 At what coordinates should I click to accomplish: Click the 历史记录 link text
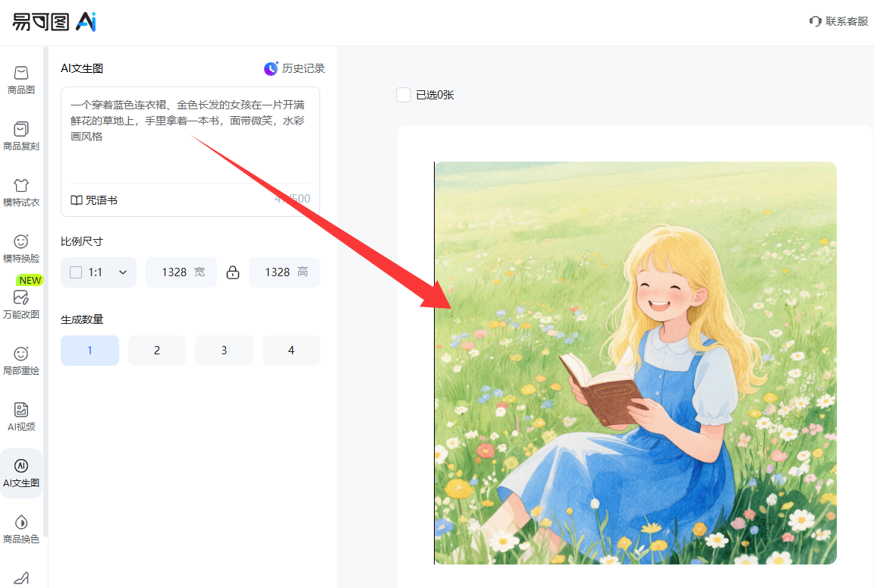[x=303, y=68]
